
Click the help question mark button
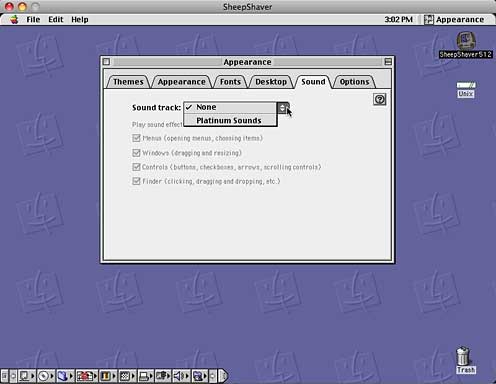click(x=380, y=99)
